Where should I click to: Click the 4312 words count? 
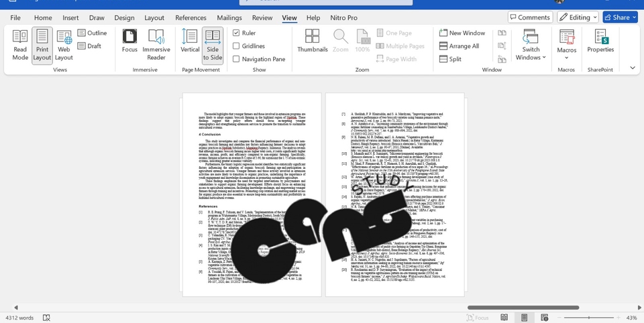(x=19, y=318)
